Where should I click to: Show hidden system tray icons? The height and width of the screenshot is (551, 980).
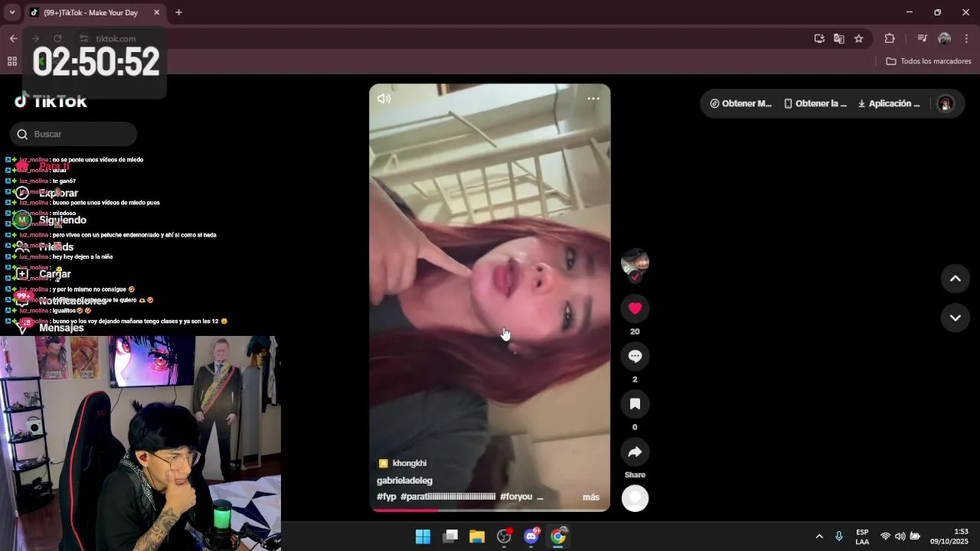(x=819, y=536)
